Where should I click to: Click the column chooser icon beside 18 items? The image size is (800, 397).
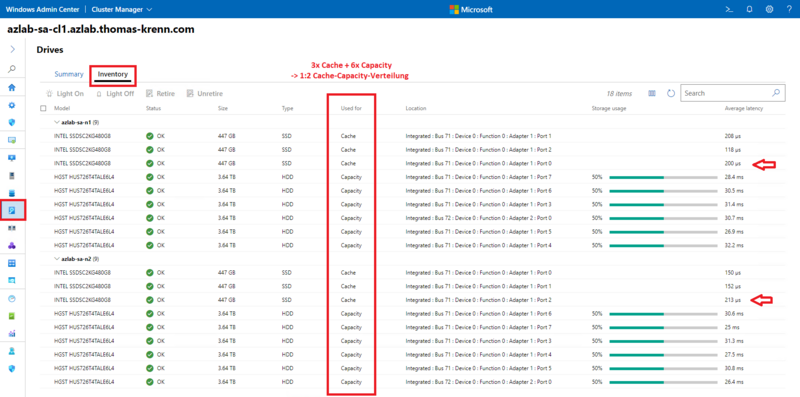coord(652,93)
